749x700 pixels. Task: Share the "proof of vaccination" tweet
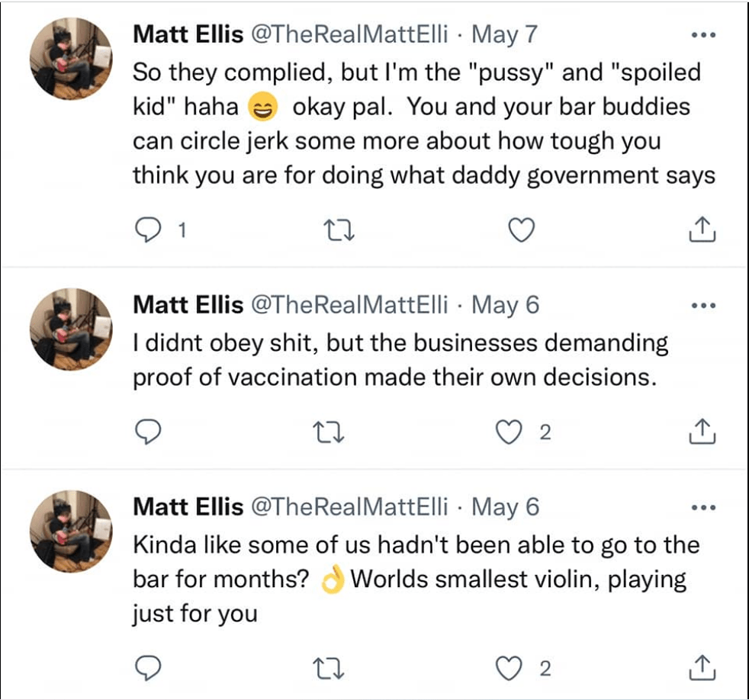(x=702, y=432)
